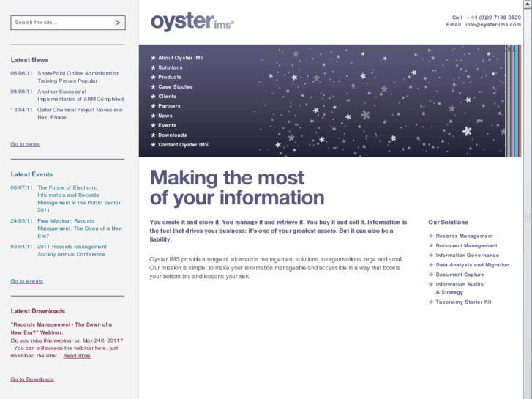
Task: Open Data Analysis and Migration link
Action: [472, 265]
